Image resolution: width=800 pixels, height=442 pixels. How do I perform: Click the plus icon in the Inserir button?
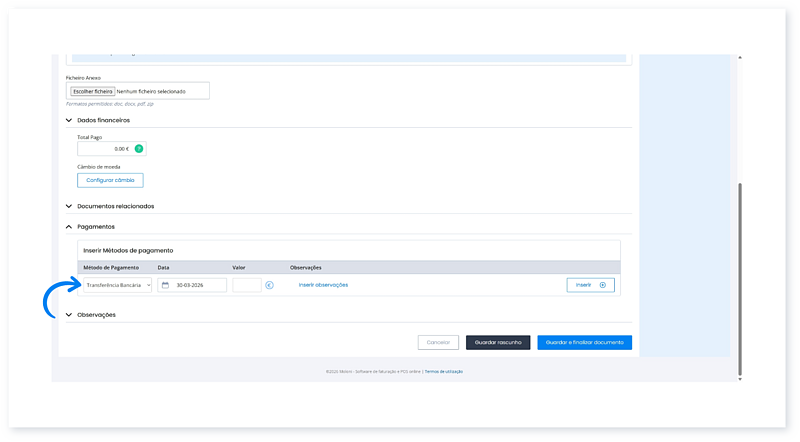[x=602, y=285]
